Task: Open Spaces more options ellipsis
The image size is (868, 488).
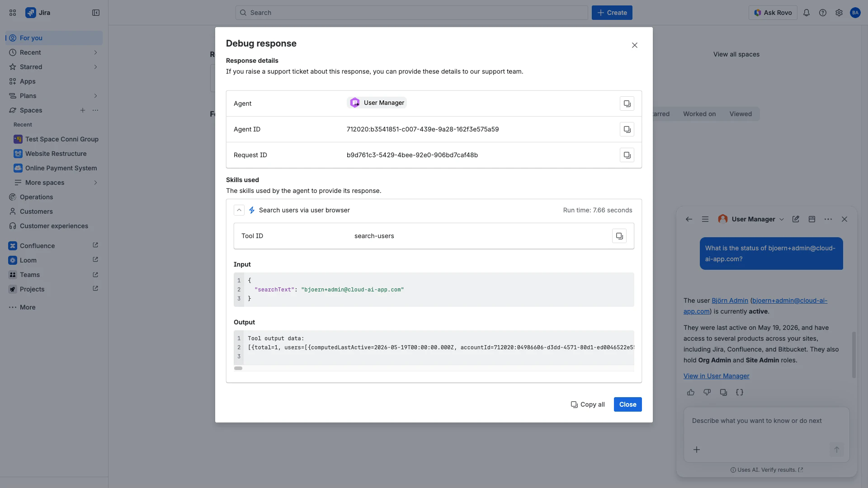Action: coord(95,110)
